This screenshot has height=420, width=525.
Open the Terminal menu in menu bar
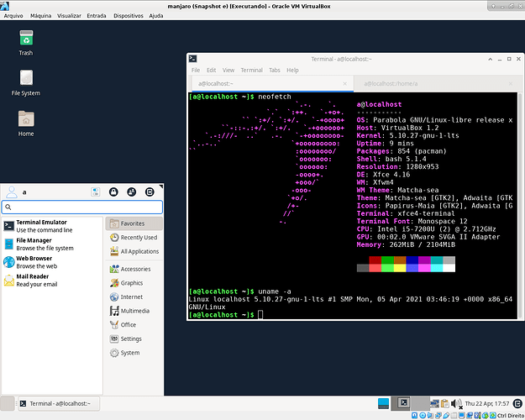coord(252,70)
